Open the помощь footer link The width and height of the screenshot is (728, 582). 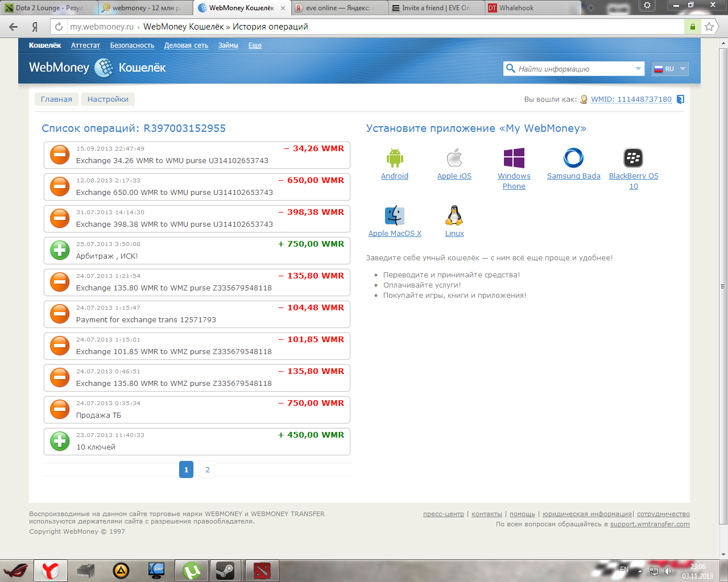point(522,514)
